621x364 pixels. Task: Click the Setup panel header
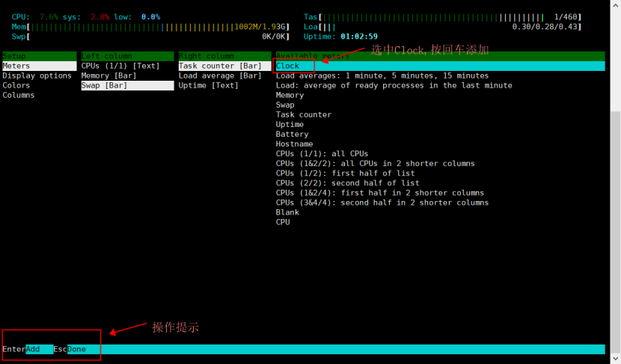pyautogui.click(x=39, y=56)
